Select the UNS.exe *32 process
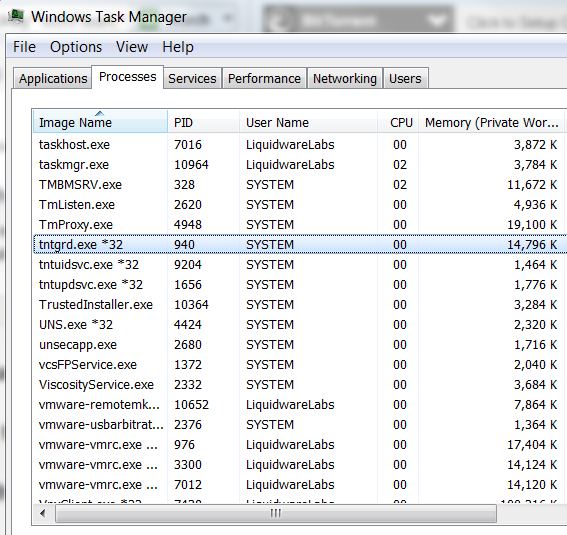567x535 pixels. tap(300, 325)
